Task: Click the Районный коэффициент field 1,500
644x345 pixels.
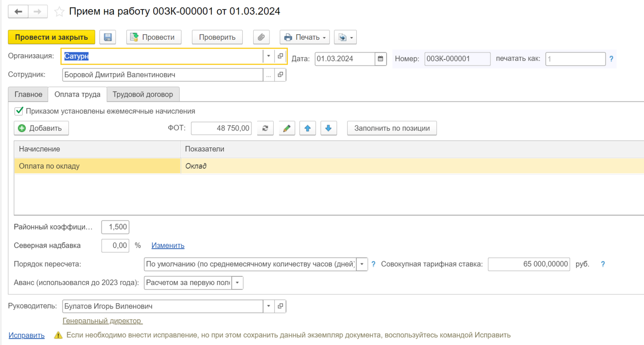Action: [115, 227]
